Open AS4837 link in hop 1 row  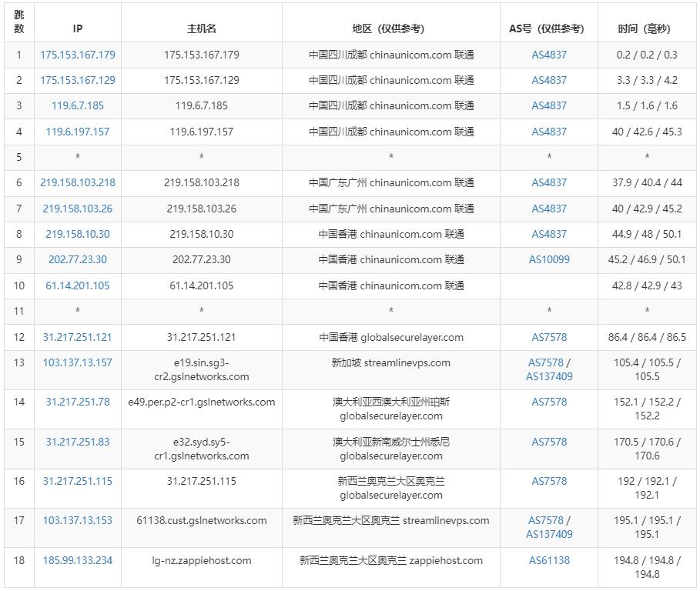coord(549,55)
